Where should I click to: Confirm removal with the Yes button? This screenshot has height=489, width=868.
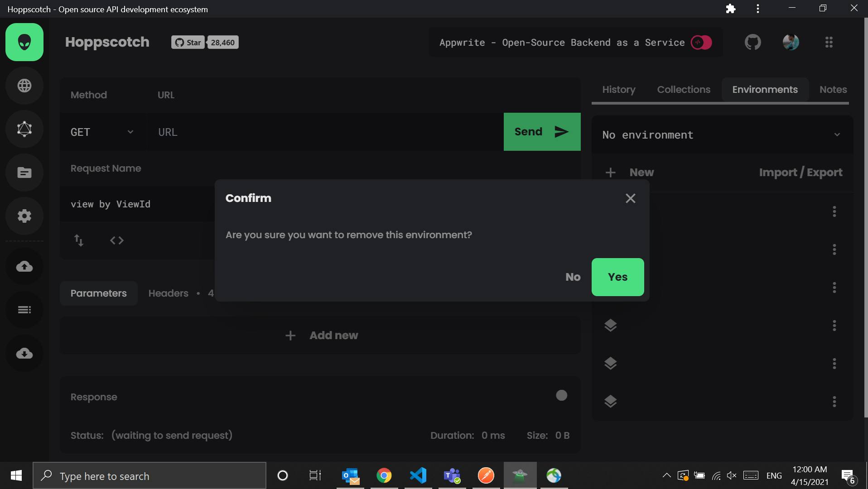(617, 277)
